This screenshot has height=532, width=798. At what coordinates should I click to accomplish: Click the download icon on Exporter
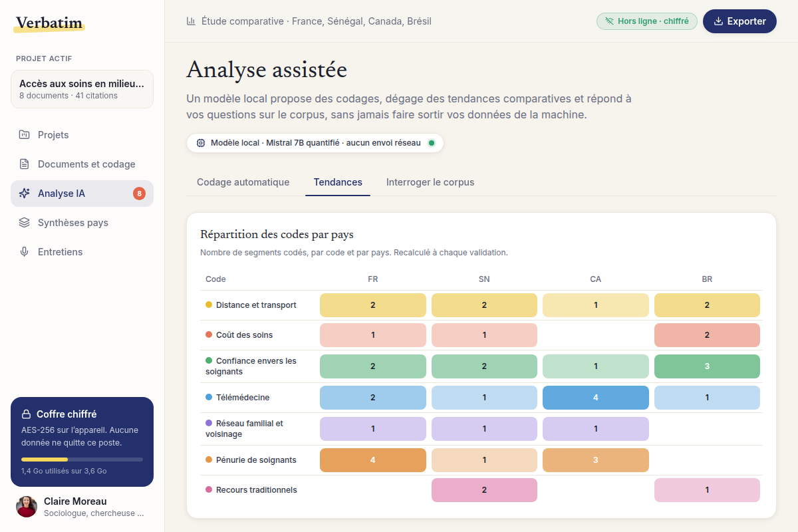[x=718, y=21]
